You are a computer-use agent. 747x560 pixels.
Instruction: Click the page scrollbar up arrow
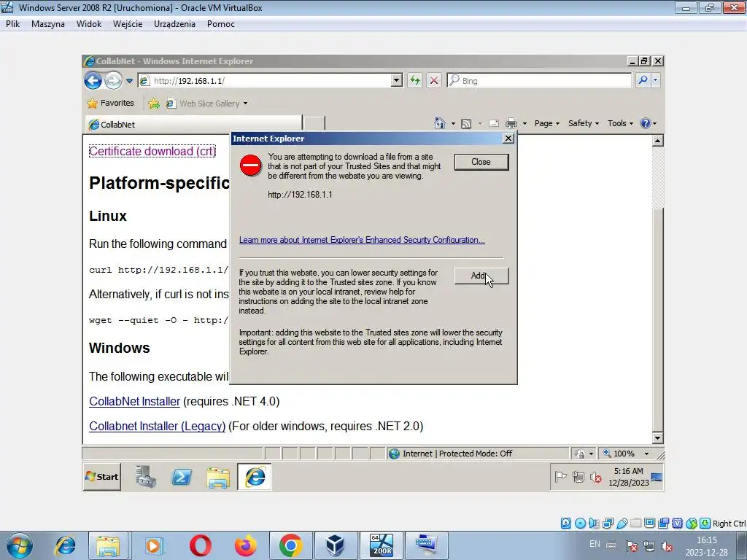pos(657,141)
